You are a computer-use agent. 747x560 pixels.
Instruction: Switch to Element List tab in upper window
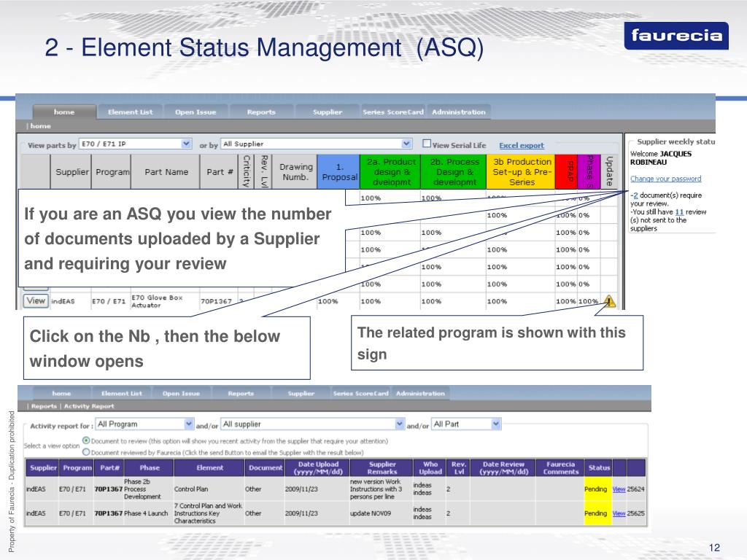point(130,112)
